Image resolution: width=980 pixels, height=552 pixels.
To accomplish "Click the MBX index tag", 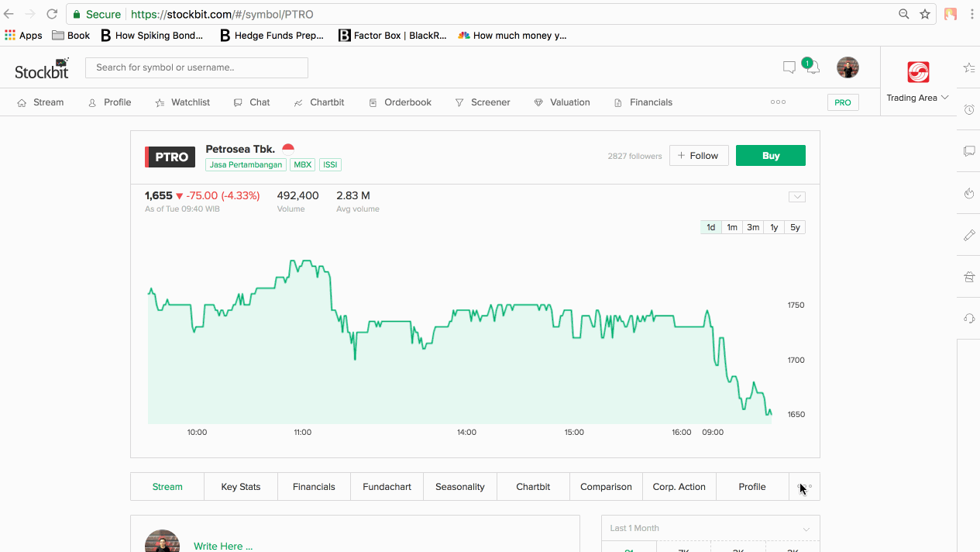I will (x=303, y=164).
